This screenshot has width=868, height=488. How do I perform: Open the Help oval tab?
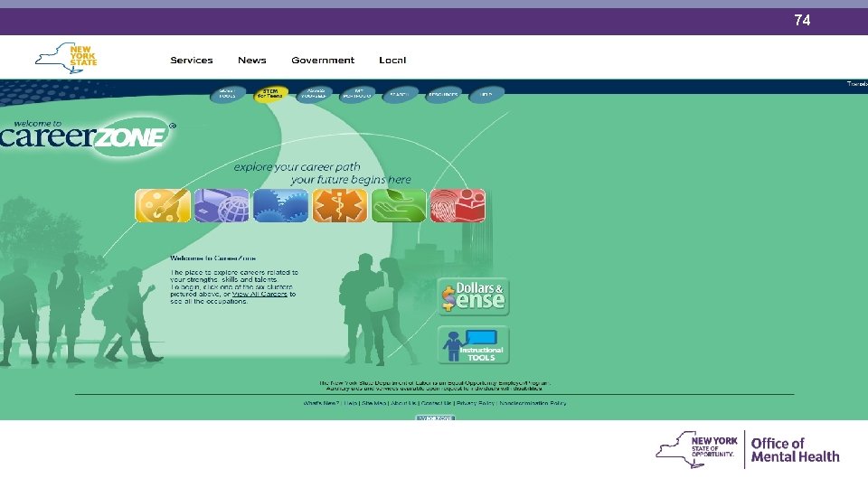[486, 94]
